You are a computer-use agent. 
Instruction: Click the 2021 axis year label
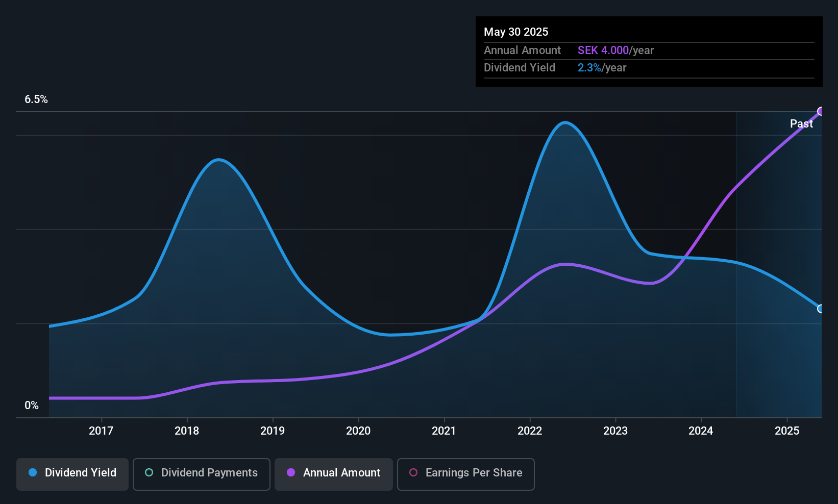(x=444, y=431)
